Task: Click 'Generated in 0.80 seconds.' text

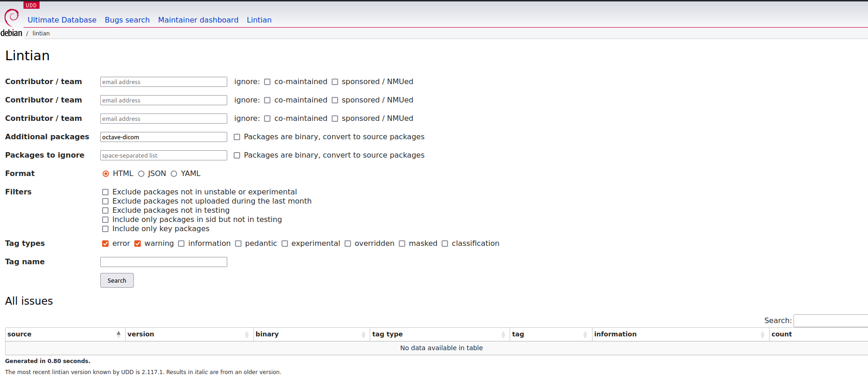Action: (48, 361)
